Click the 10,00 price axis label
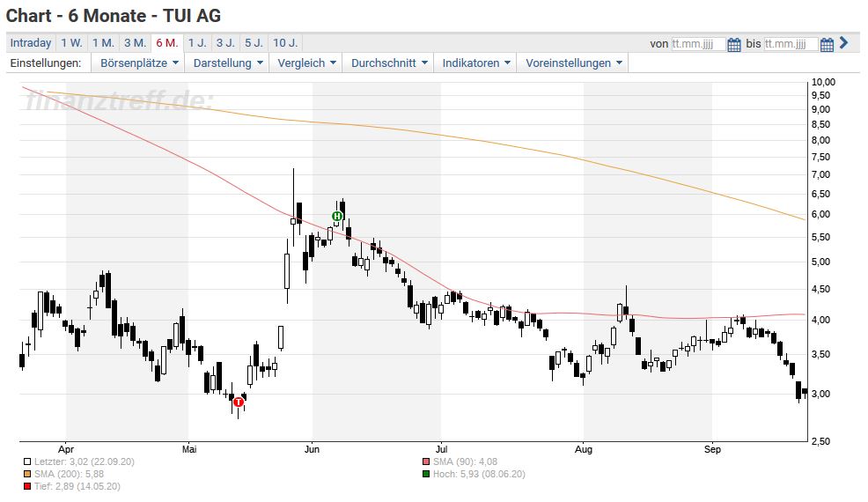This screenshot has height=502, width=868. point(823,82)
